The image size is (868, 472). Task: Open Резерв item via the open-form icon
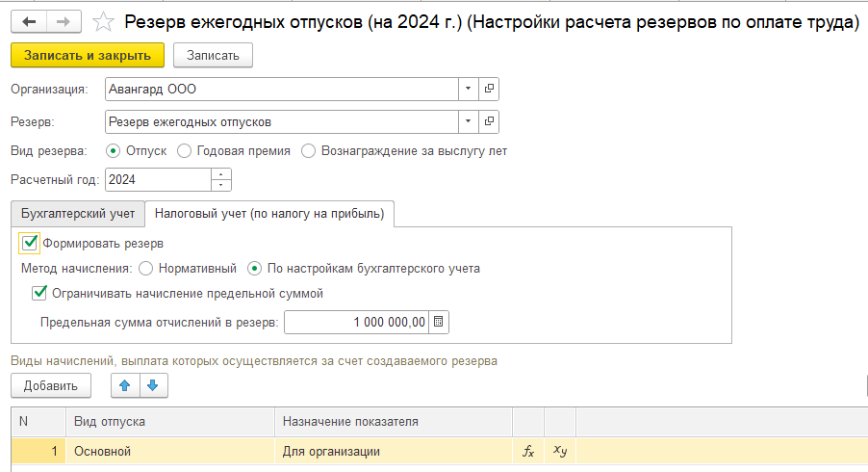coord(489,121)
